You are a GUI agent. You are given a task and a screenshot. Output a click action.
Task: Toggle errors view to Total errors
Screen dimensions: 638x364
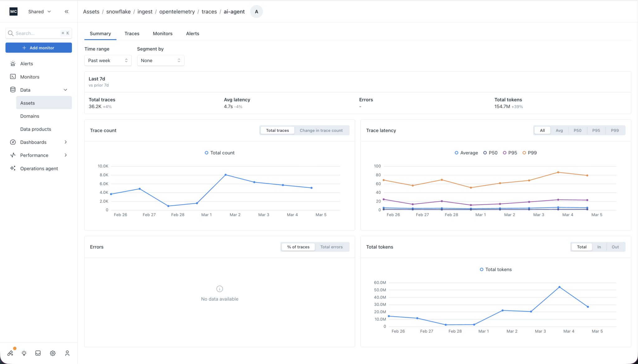331,247
